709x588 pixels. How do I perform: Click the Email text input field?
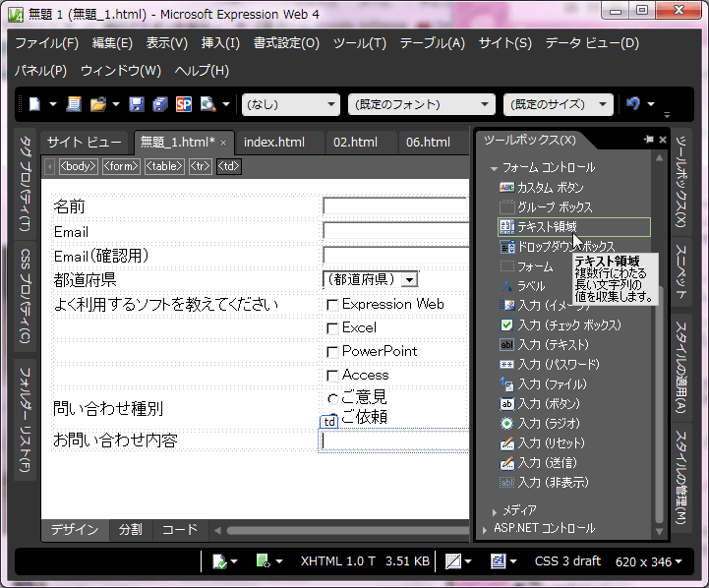[395, 230]
